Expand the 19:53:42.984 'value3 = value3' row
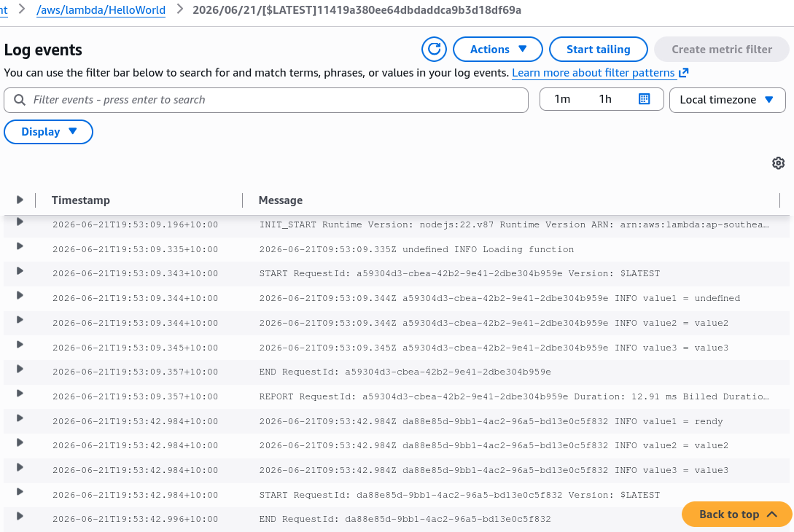Image resolution: width=794 pixels, height=532 pixels. 20,467
